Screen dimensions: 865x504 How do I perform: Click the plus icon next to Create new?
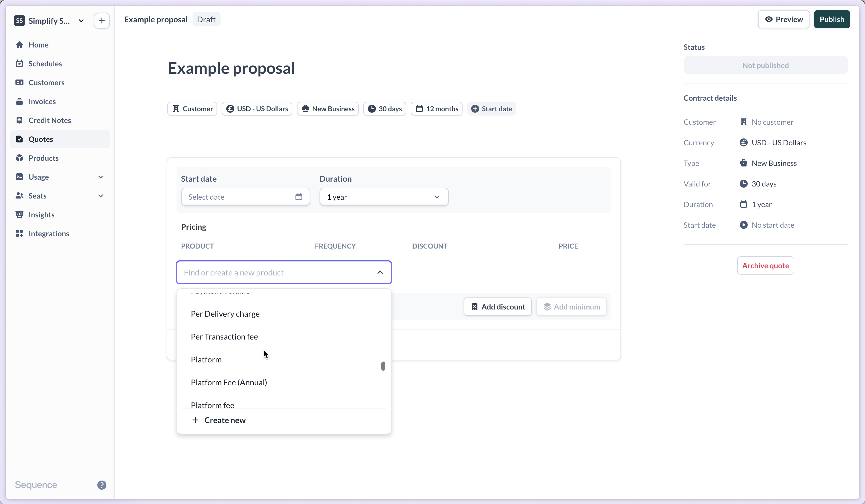[x=195, y=420]
